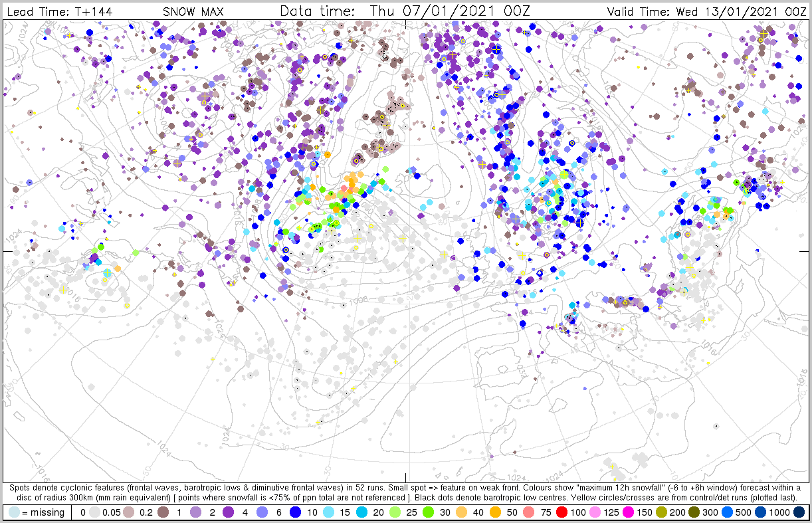Choose the brown swatch between 0.2 and 1
812x523 pixels.
pyautogui.click(x=163, y=512)
